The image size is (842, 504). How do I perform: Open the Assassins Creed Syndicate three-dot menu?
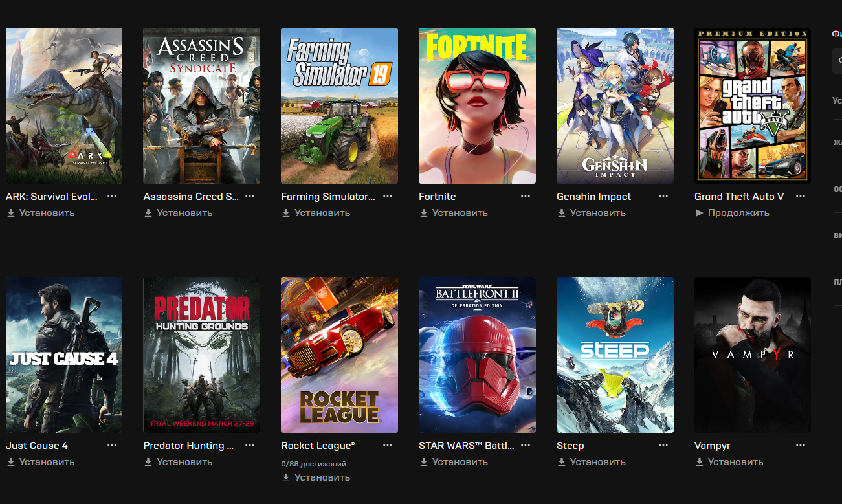tap(250, 196)
